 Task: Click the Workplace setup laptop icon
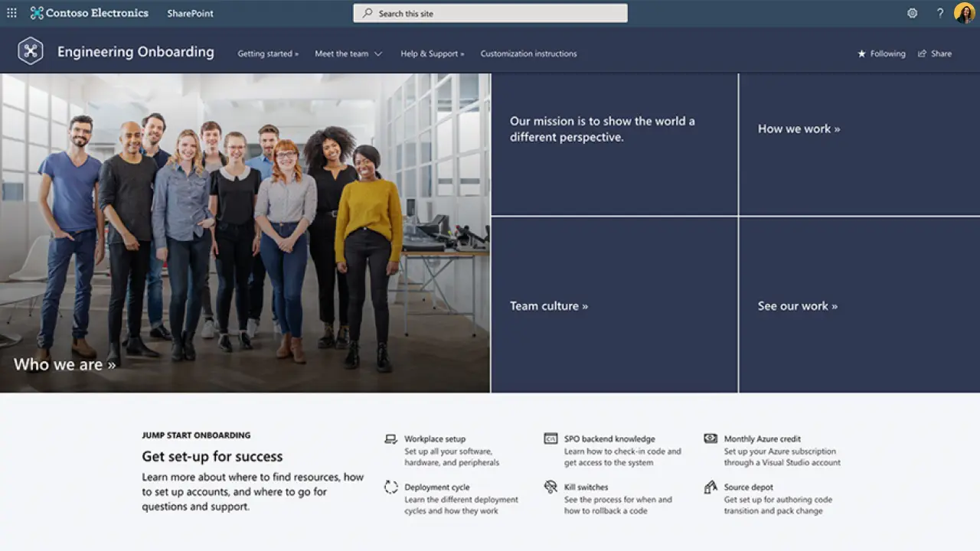[x=390, y=439]
